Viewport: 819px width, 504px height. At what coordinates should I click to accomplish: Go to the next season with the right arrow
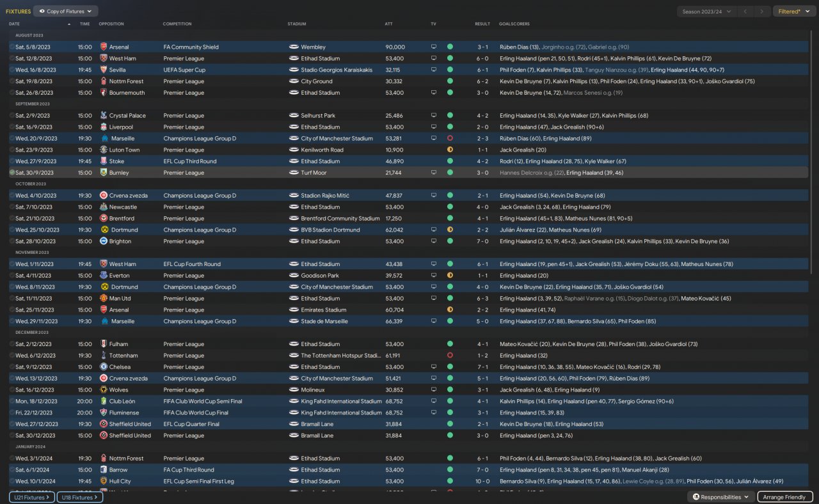pyautogui.click(x=761, y=12)
